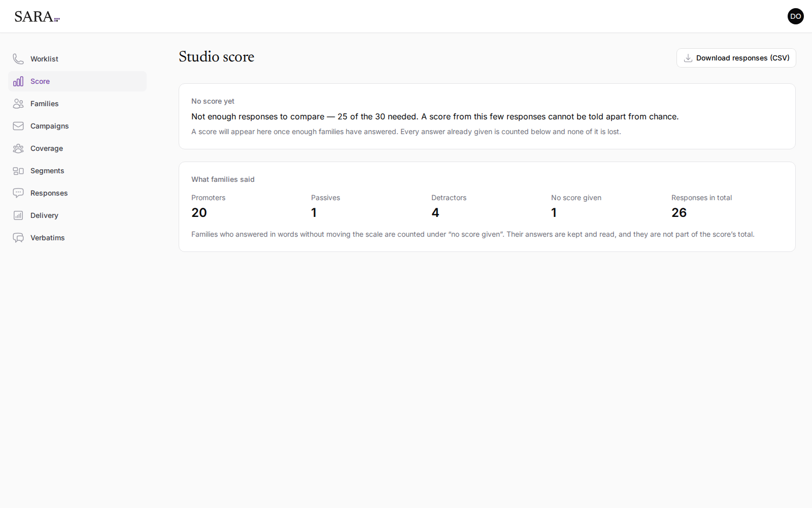Viewport: 812px width, 508px height.
Task: Click the Worklist phone icon
Action: (18, 59)
